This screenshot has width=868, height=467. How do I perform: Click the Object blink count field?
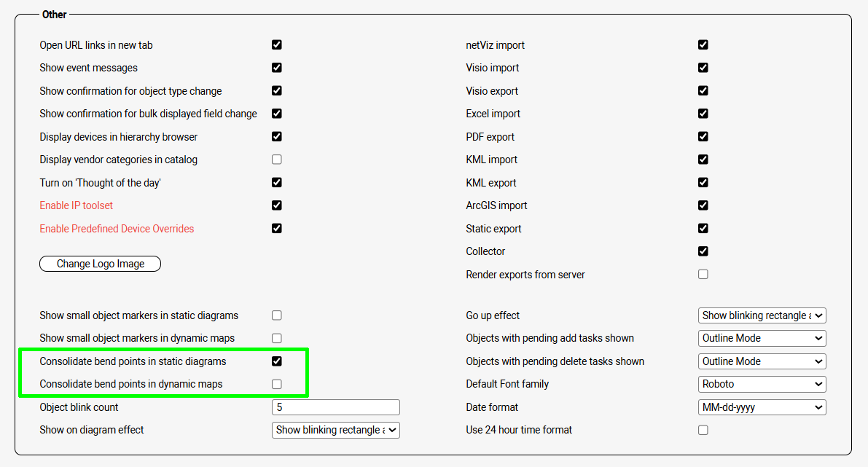point(335,407)
